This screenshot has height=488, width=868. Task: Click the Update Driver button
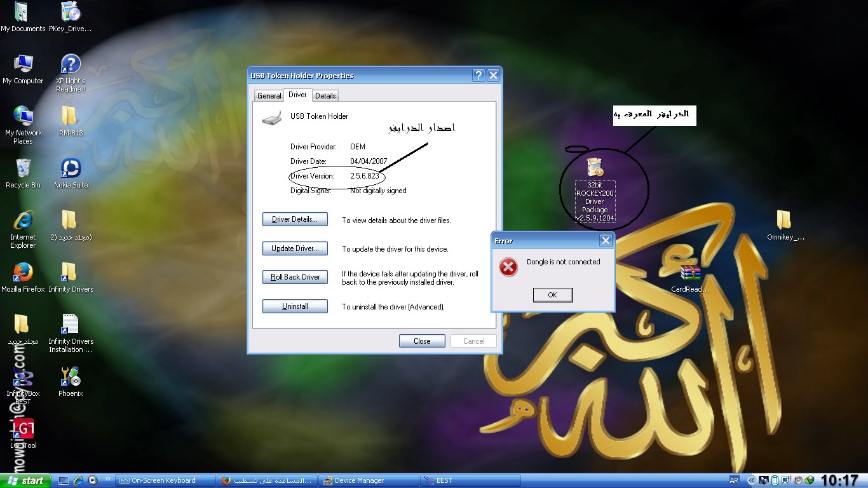coord(295,248)
